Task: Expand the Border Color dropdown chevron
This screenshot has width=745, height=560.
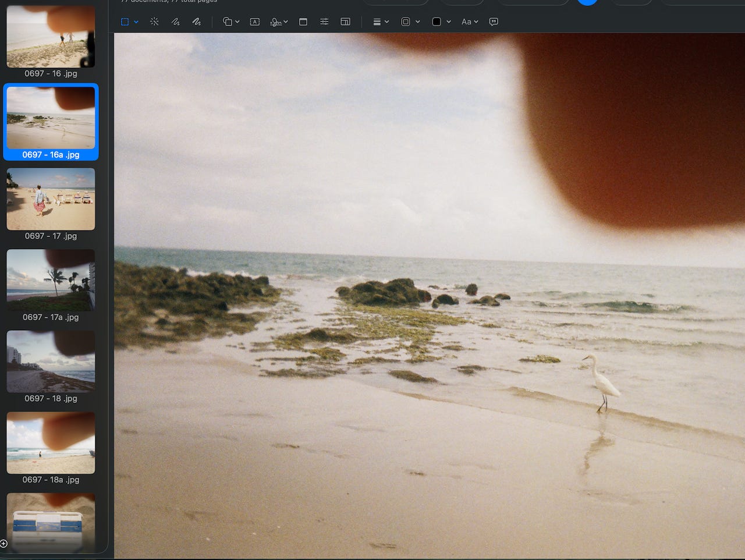Action: [x=418, y=22]
